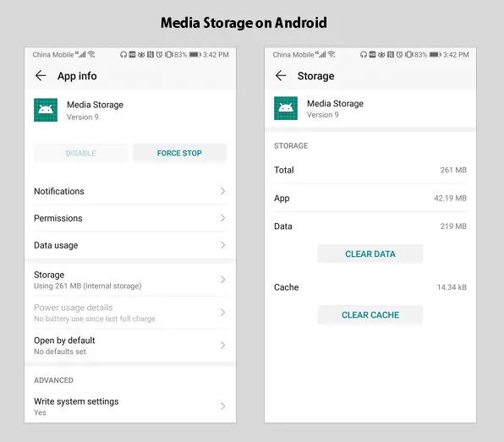The image size is (504, 442).
Task: Tap the App info screen title
Action: [x=77, y=76]
